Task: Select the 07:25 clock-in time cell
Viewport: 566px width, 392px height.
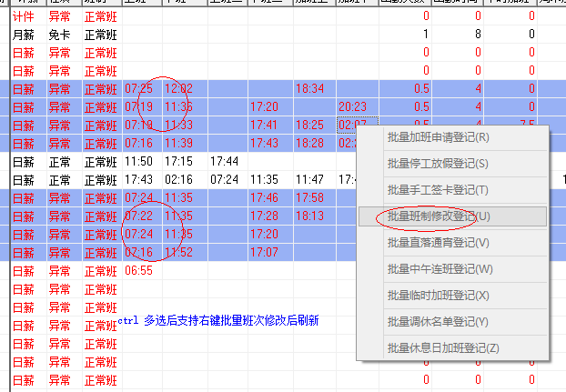Action: tap(138, 89)
